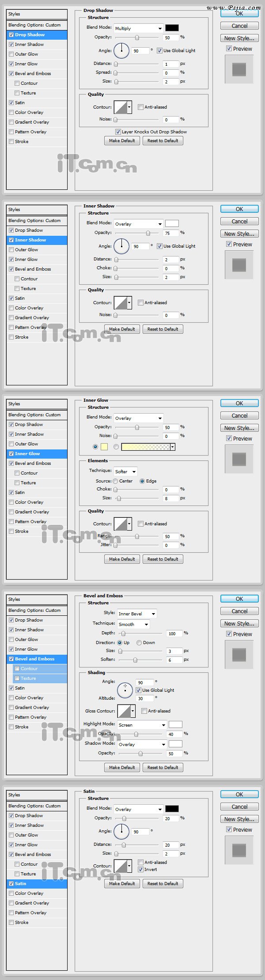
Task: Click the angle/altitude dial in Bevel and Emboss shading
Action: [125, 690]
